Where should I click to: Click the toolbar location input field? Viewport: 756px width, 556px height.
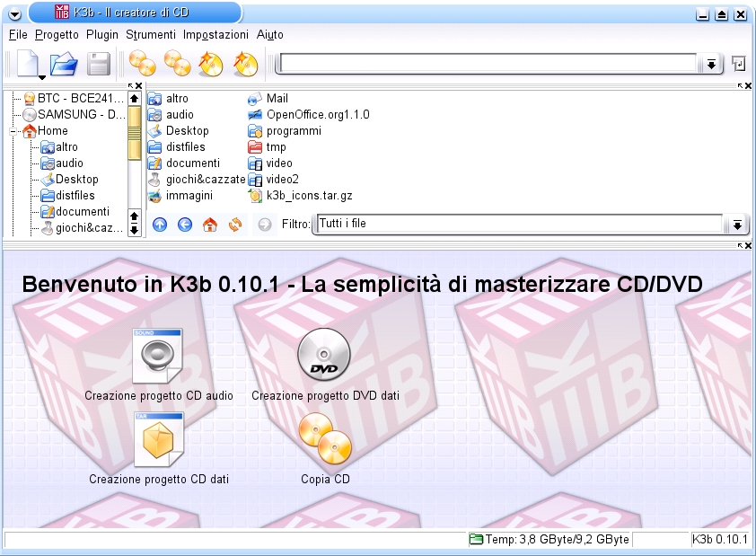tap(488, 63)
